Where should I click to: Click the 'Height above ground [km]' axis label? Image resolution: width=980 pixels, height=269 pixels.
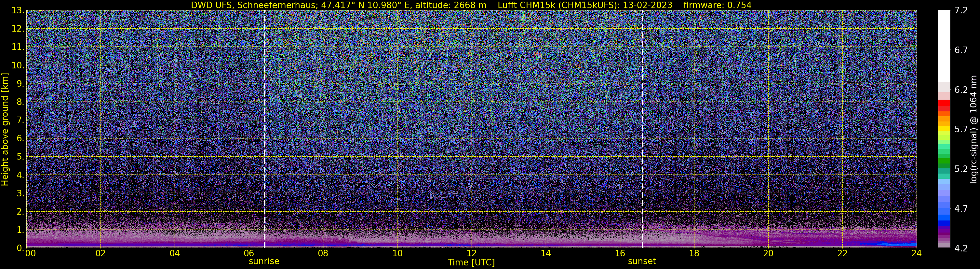(x=5, y=130)
